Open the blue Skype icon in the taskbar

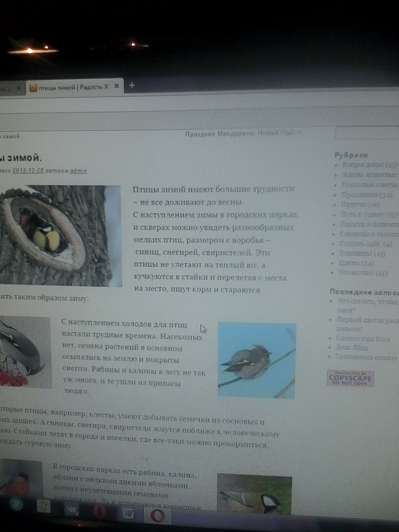pyautogui.click(x=16, y=504)
